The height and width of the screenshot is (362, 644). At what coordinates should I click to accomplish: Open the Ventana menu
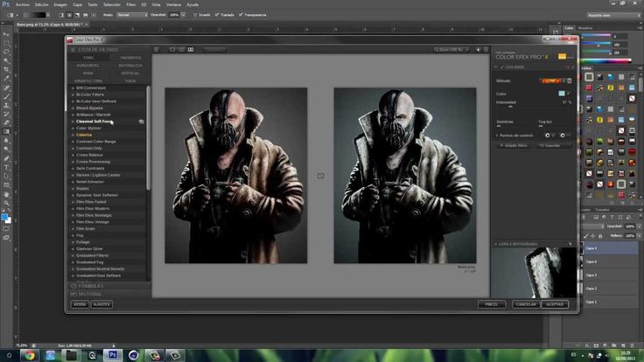[x=173, y=5]
